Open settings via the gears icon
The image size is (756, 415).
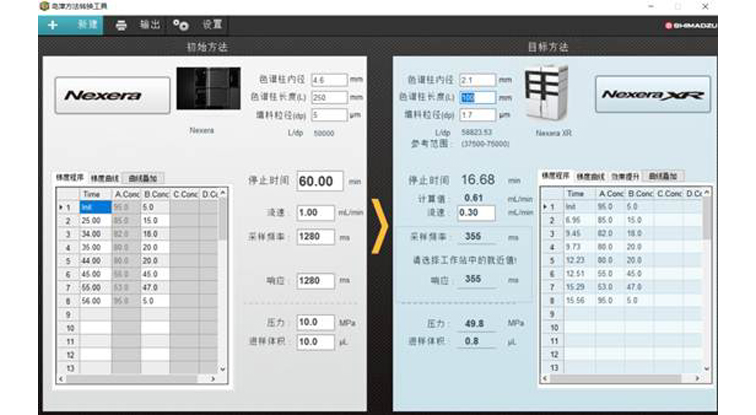[180, 25]
